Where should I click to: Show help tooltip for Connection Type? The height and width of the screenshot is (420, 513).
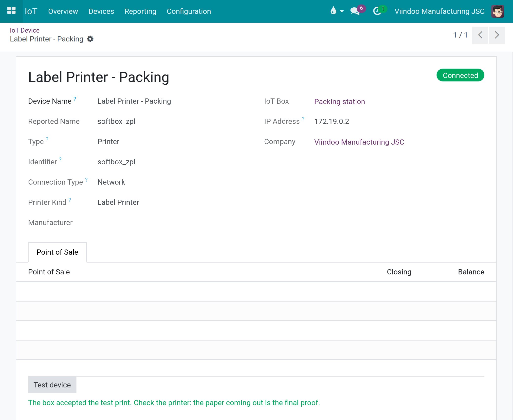point(86,179)
